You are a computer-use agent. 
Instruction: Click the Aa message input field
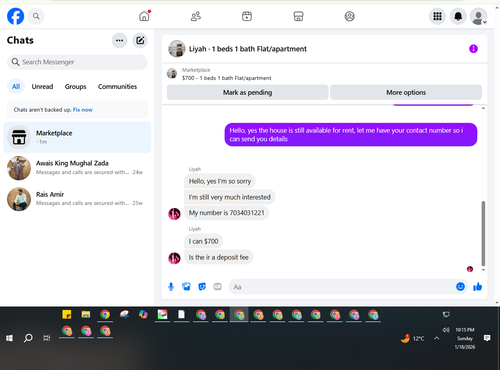point(341,287)
